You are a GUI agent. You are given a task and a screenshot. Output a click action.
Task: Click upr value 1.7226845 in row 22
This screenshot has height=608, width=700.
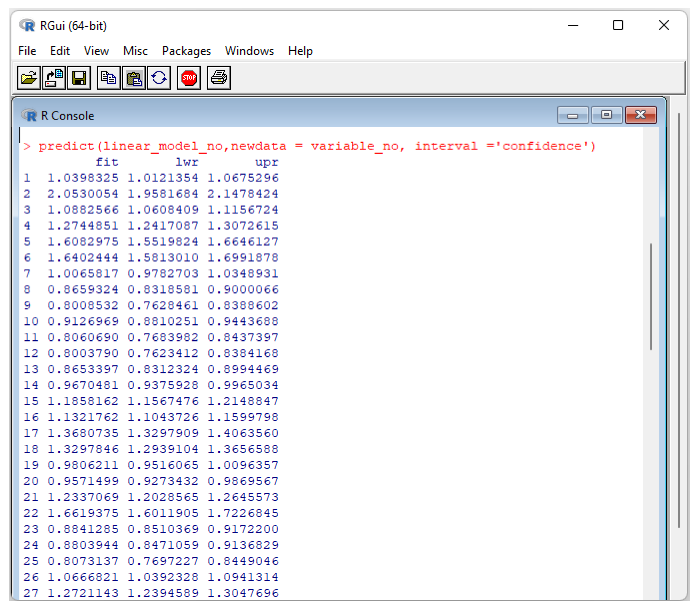coord(243,513)
